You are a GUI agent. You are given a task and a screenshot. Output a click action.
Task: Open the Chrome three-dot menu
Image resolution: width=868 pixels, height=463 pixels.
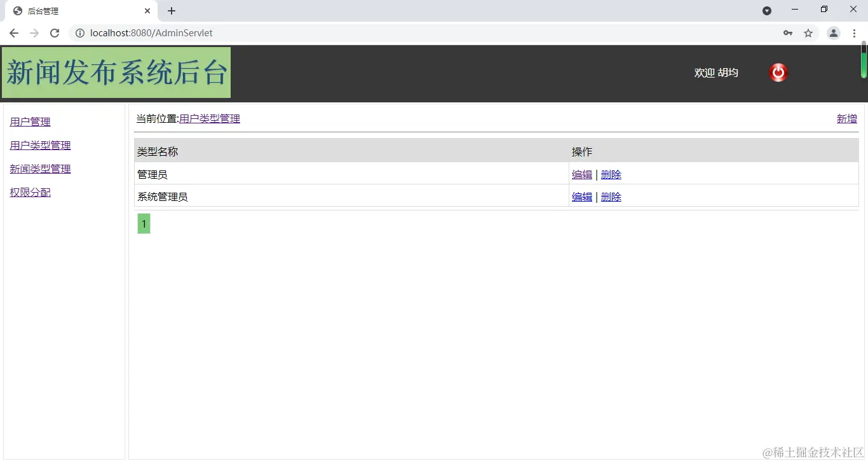click(854, 33)
